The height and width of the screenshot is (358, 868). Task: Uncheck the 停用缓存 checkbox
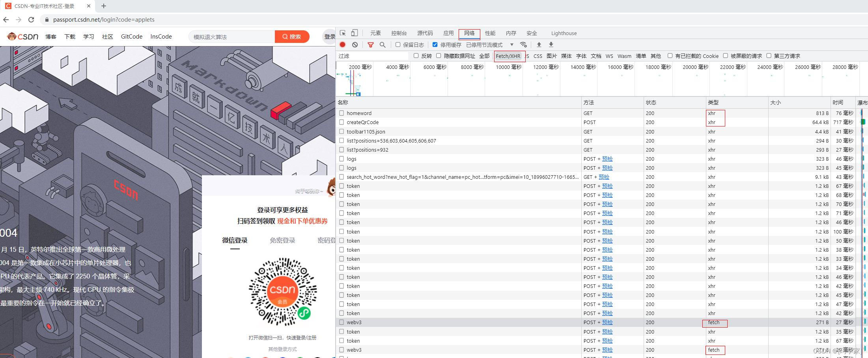click(435, 45)
